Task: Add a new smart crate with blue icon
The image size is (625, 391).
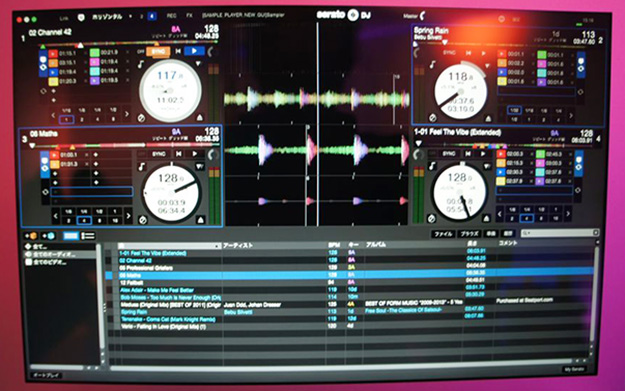Action: pyautogui.click(x=49, y=236)
